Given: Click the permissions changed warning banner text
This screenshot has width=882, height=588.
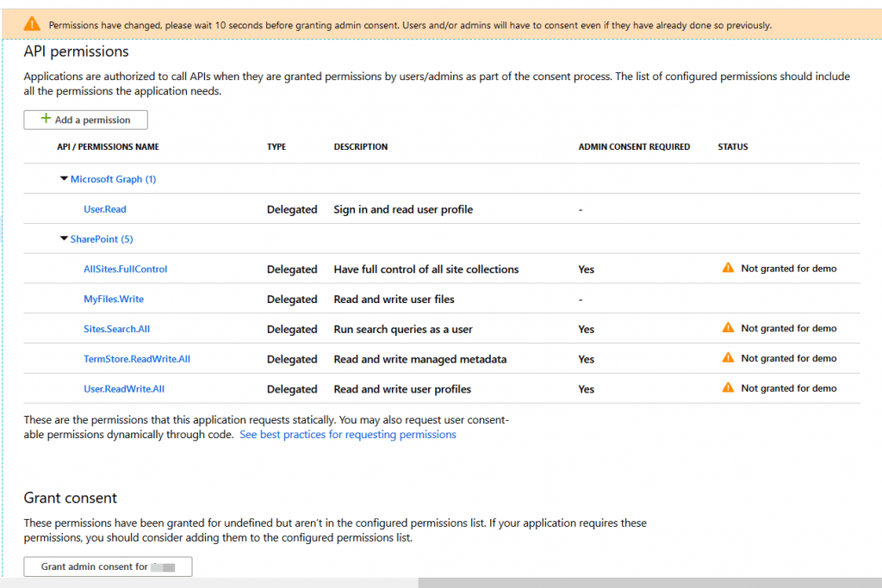Looking at the screenshot, I should (x=410, y=25).
